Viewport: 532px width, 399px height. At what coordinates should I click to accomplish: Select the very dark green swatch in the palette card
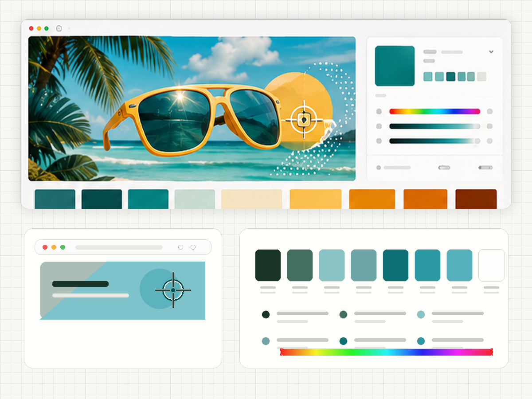[268, 265]
